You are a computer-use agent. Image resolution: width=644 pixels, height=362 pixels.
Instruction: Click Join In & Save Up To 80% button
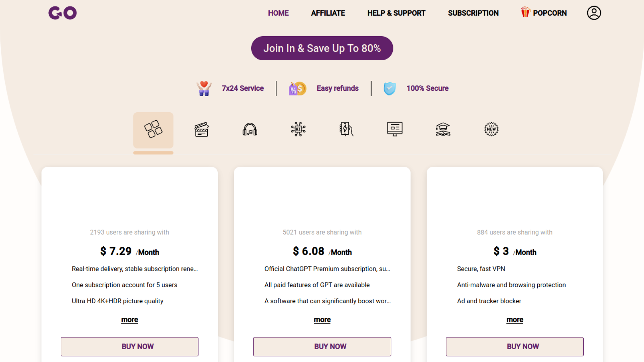tap(322, 48)
